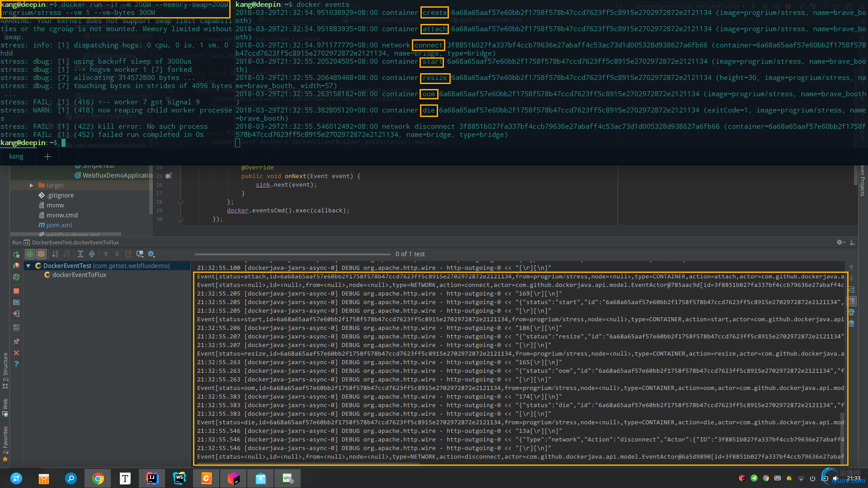Select WebfluxDemoApplication class in tree
Image resolution: width=868 pixels, height=488 pixels.
pos(114,175)
